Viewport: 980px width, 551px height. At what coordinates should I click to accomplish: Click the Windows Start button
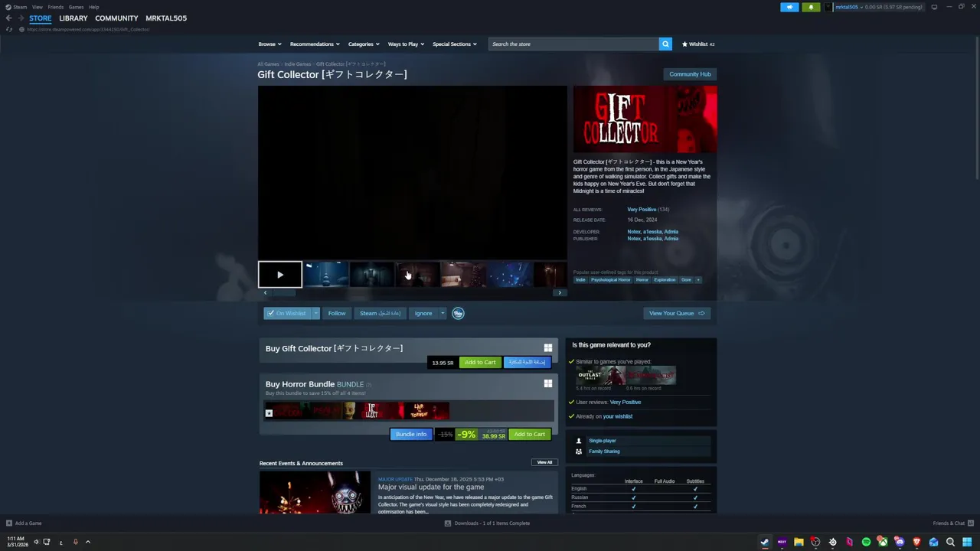[967, 542]
